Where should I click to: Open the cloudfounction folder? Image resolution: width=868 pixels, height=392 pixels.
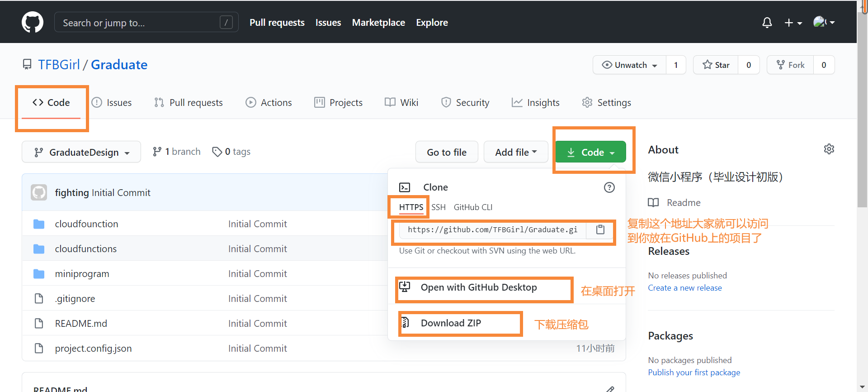point(86,224)
